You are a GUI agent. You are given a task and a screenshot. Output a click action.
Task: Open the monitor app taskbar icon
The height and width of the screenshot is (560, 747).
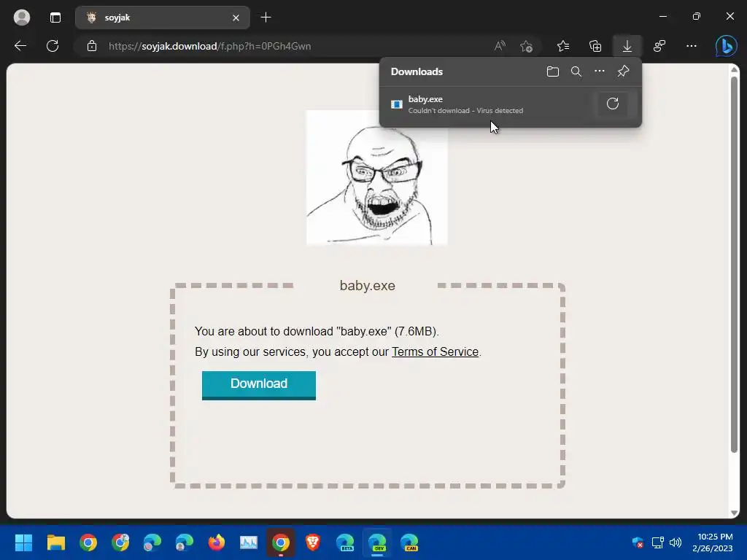pyautogui.click(x=249, y=542)
